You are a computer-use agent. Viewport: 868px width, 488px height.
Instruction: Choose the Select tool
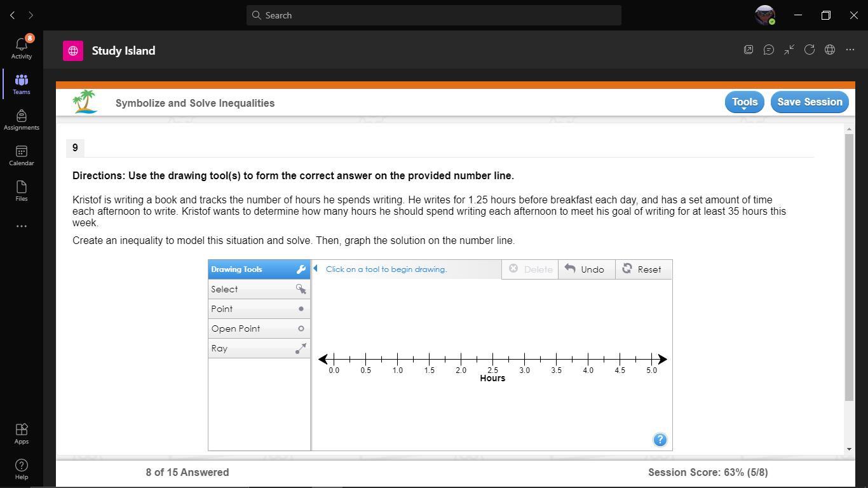(x=259, y=289)
